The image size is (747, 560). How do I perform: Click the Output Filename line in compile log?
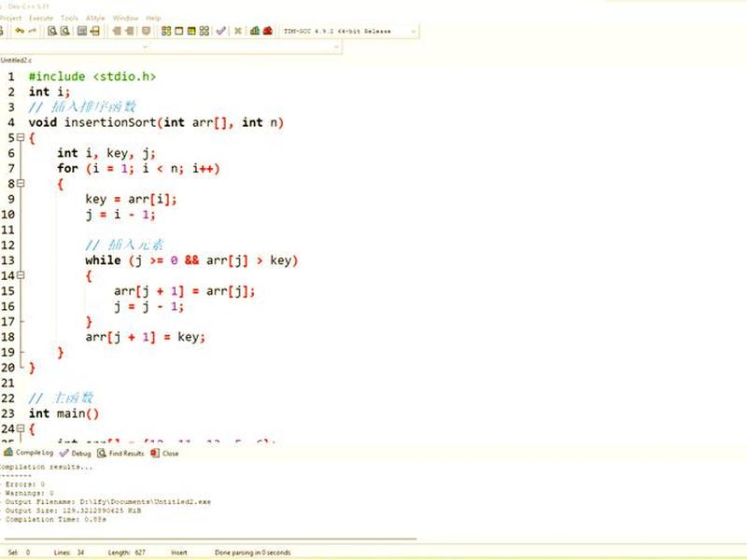[107, 502]
